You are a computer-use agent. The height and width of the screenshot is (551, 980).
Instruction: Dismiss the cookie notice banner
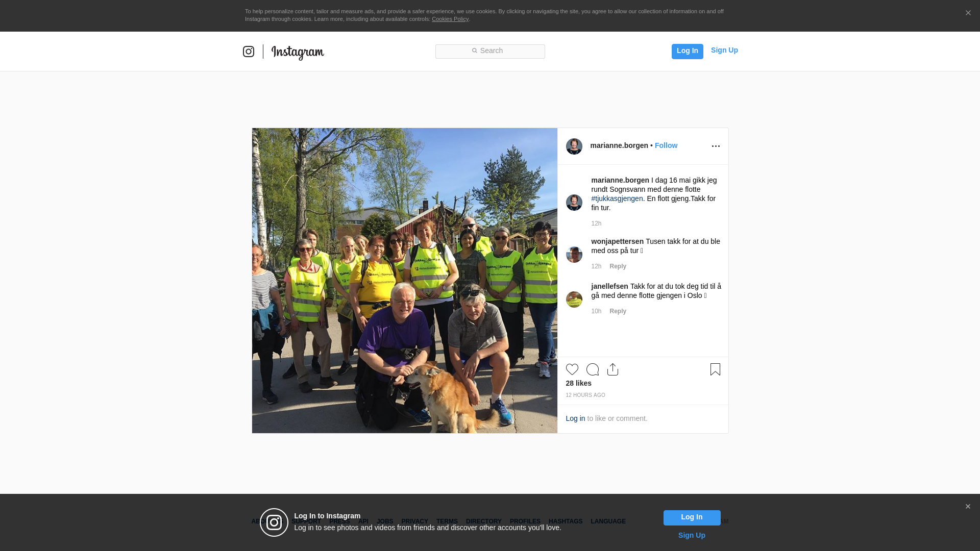968,13
